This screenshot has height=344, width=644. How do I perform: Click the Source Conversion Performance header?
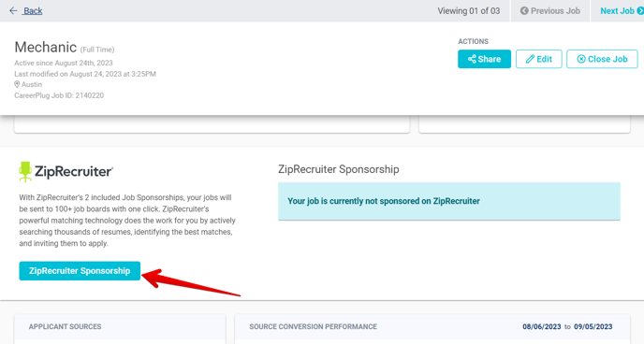coord(313,327)
